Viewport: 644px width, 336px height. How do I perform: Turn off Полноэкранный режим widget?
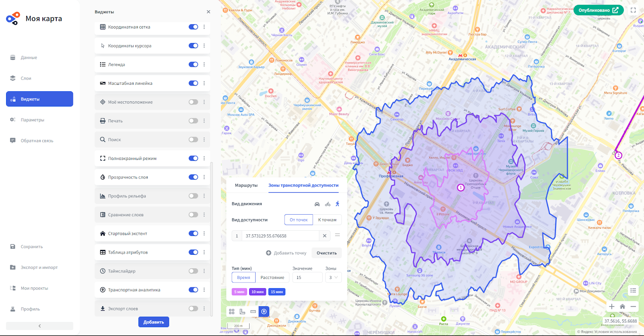tap(193, 158)
